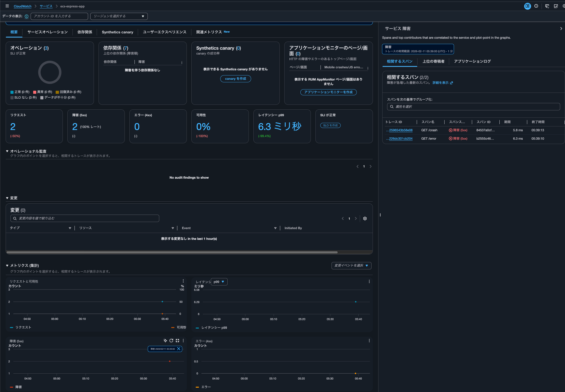This screenshot has height=392, width=565.
Task: Click the canary を作成 button
Action: pyautogui.click(x=235, y=79)
